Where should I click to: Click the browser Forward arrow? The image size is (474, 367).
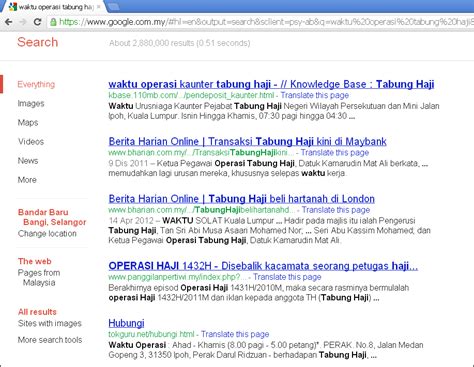23,22
